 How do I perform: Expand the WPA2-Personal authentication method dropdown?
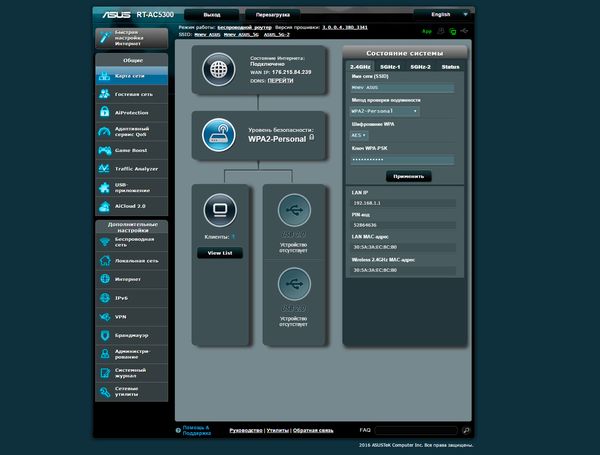click(x=385, y=111)
